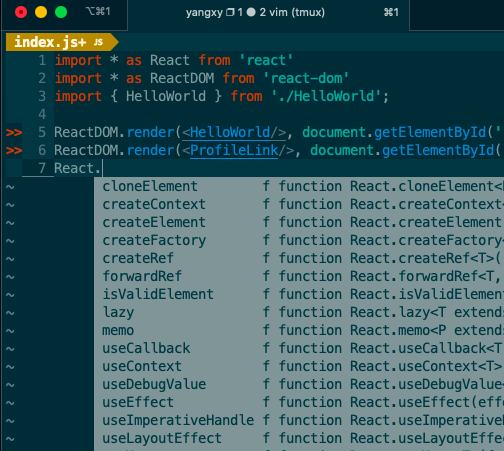Click line number 1 in the gutter

pyautogui.click(x=42, y=60)
